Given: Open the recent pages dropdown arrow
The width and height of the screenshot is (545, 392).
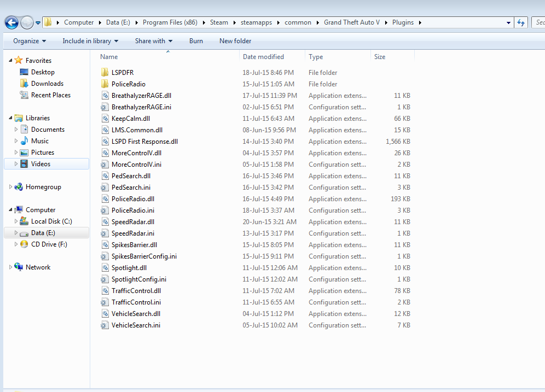Looking at the screenshot, I should point(38,23).
